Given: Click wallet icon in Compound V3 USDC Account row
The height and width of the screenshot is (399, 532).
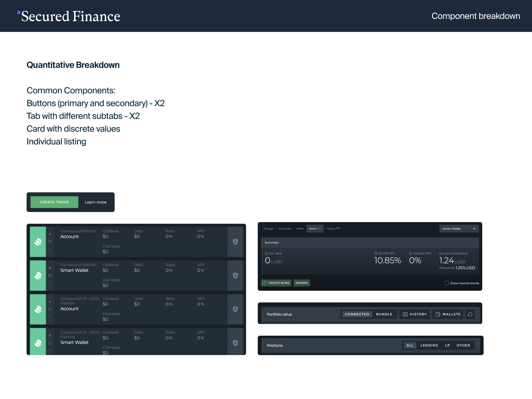Looking at the screenshot, I should (50, 309).
